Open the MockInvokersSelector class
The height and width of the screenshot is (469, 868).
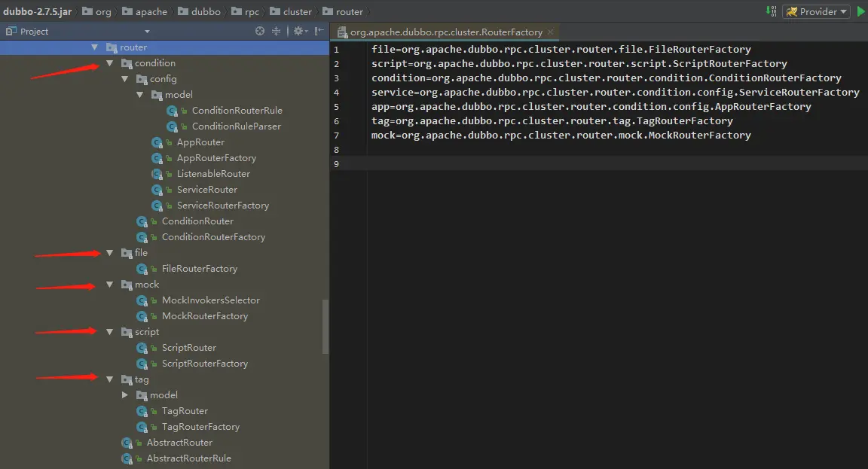point(210,300)
